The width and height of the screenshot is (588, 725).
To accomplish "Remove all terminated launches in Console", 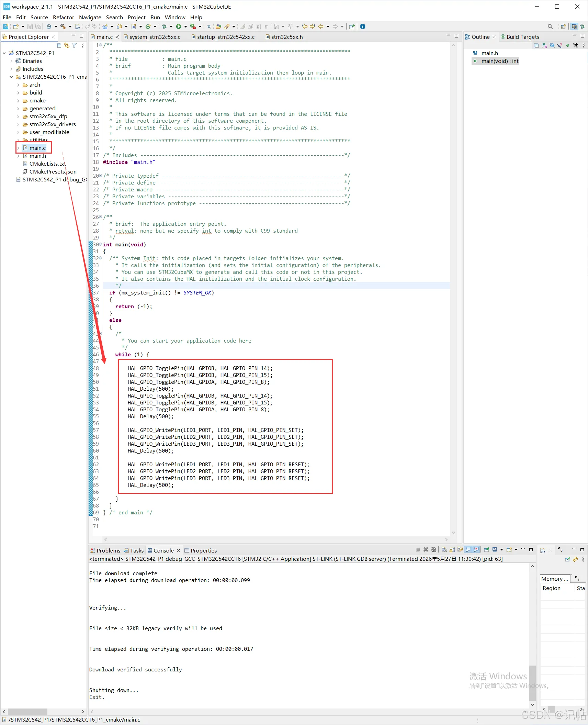I will pyautogui.click(x=434, y=549).
